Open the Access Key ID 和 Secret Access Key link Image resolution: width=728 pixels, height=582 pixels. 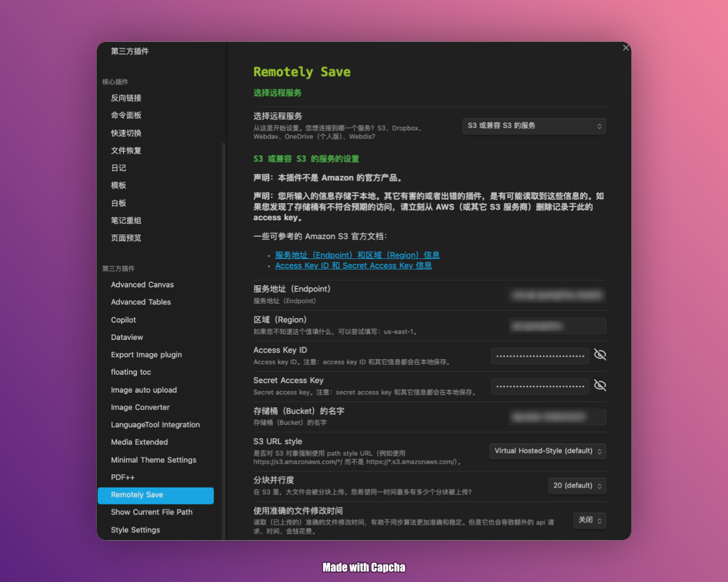coord(354,265)
